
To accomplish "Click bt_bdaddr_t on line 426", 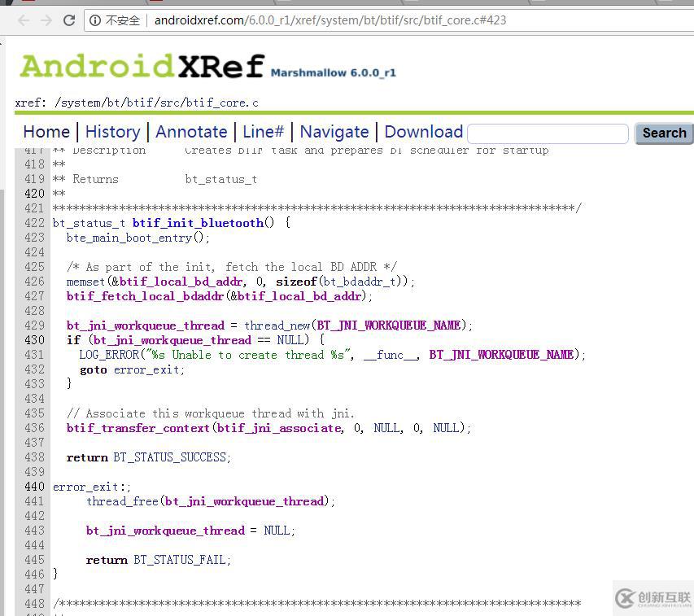I will pyautogui.click(x=360, y=282).
